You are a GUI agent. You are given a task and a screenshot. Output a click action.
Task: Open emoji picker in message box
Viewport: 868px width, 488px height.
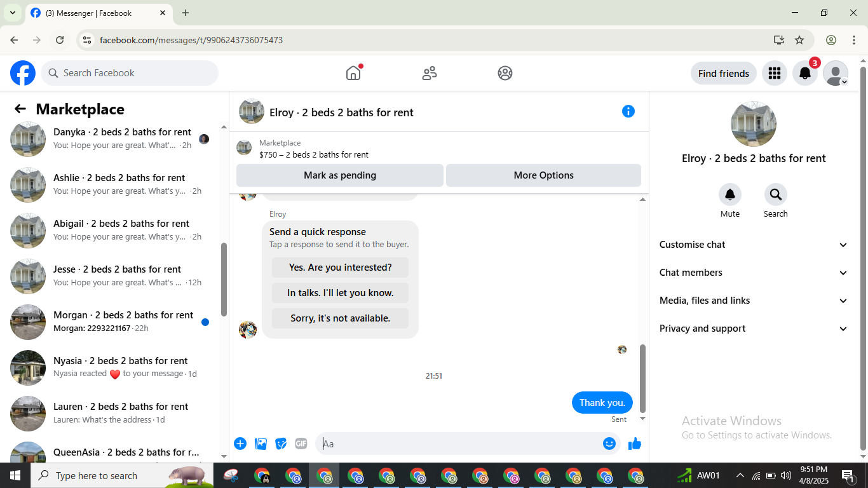click(609, 444)
